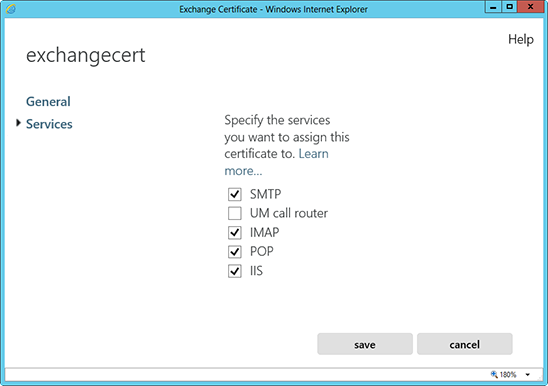This screenshot has width=548, height=386.
Task: Maximize the Exchange Certificate window
Action: click(x=510, y=7)
